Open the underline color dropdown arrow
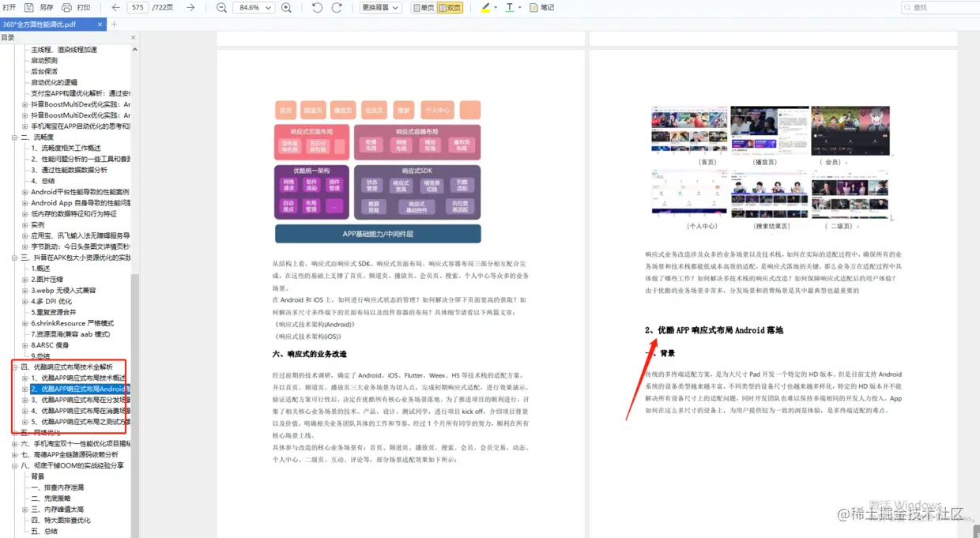The image size is (980, 538). coord(520,7)
